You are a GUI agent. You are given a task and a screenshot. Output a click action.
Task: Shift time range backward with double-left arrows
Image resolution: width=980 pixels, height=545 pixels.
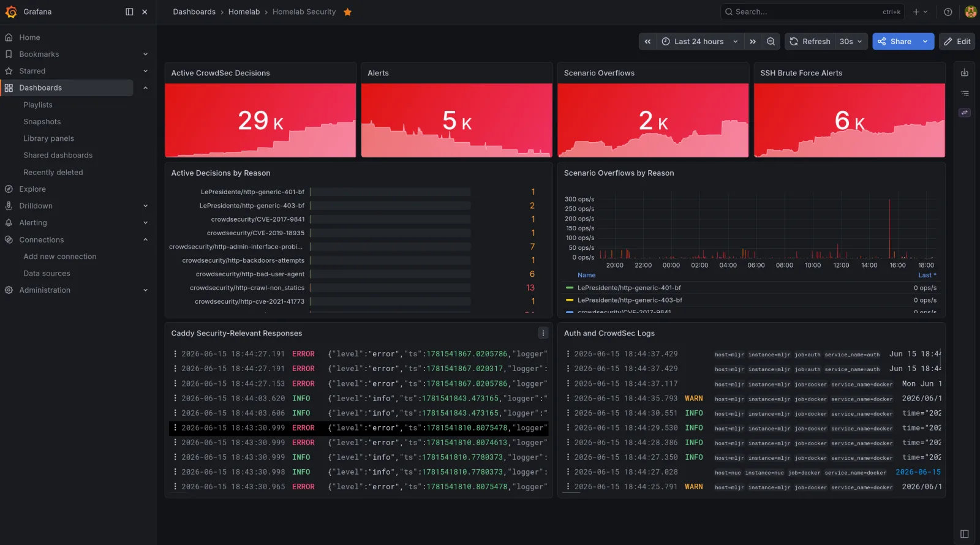pos(647,42)
